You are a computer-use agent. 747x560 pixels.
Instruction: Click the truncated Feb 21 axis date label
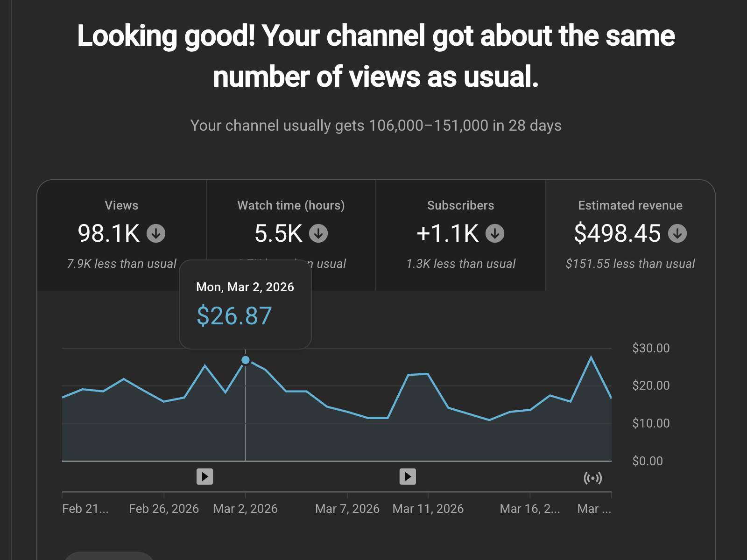tap(85, 509)
